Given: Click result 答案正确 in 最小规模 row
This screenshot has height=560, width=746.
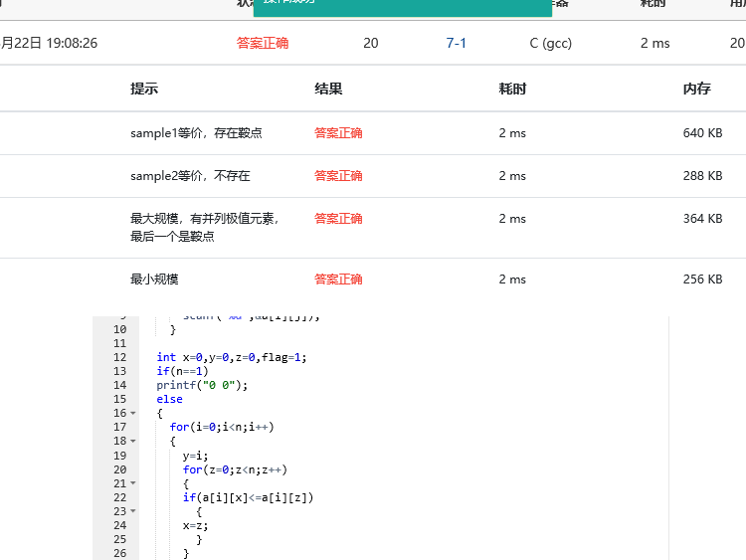Looking at the screenshot, I should [338, 279].
